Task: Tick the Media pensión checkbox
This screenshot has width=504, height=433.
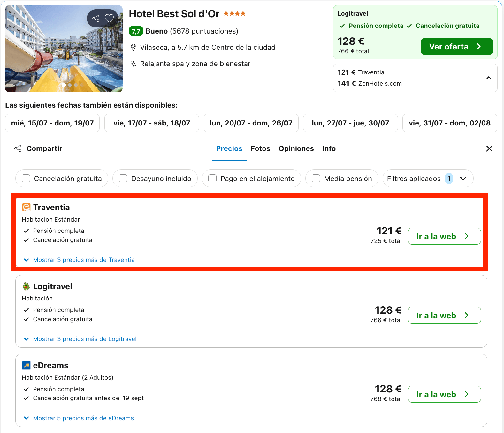Action: 316,178
